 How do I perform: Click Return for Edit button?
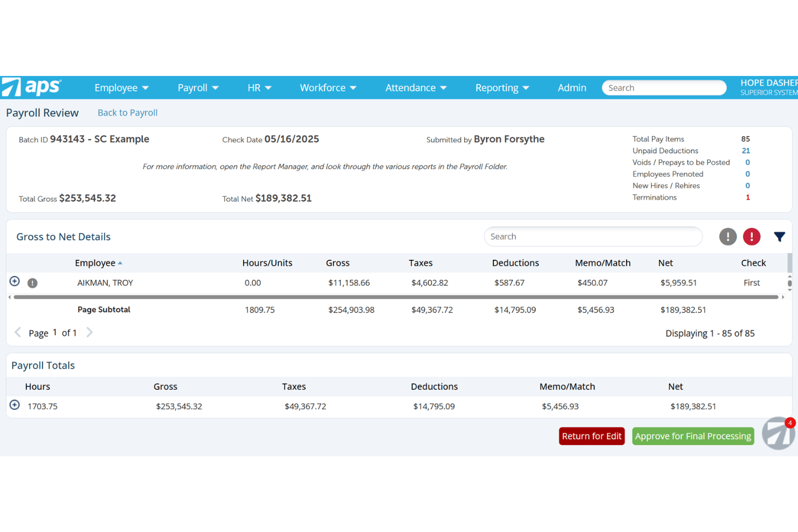point(591,436)
